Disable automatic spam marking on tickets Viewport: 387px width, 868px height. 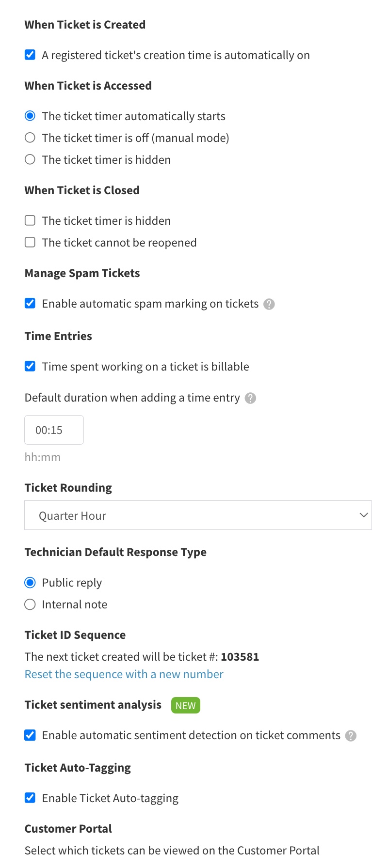(30, 304)
